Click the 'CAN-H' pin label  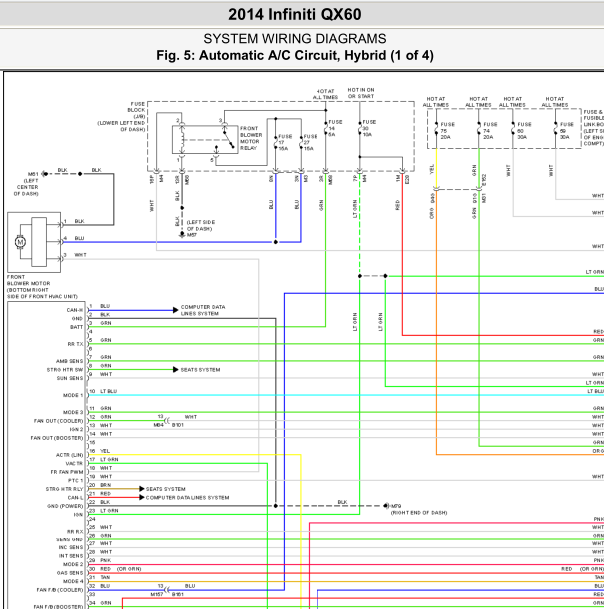[75, 310]
